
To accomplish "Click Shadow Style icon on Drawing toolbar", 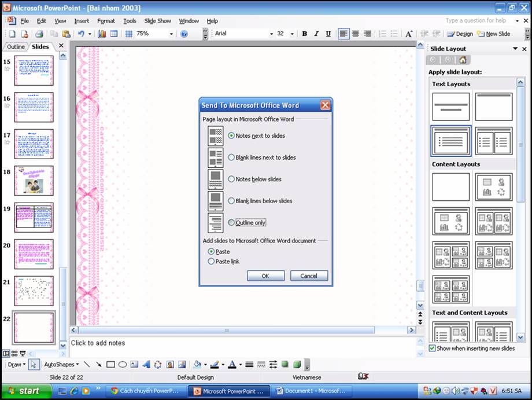I will click(285, 364).
